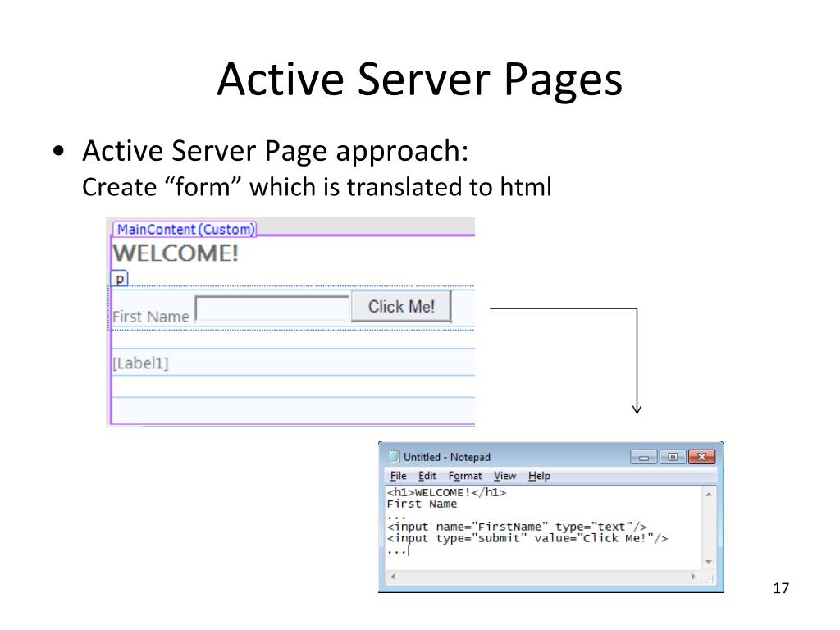
Task: Click the Notepad document icon in title bar
Action: (395, 456)
